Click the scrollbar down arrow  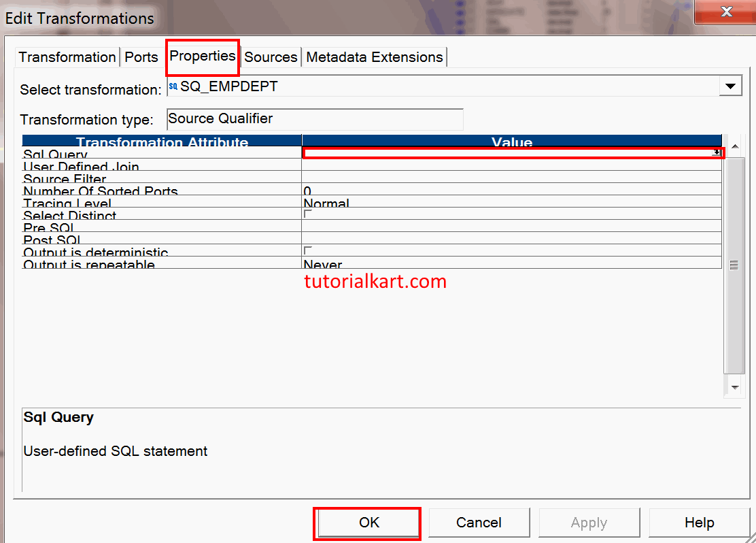point(734,387)
